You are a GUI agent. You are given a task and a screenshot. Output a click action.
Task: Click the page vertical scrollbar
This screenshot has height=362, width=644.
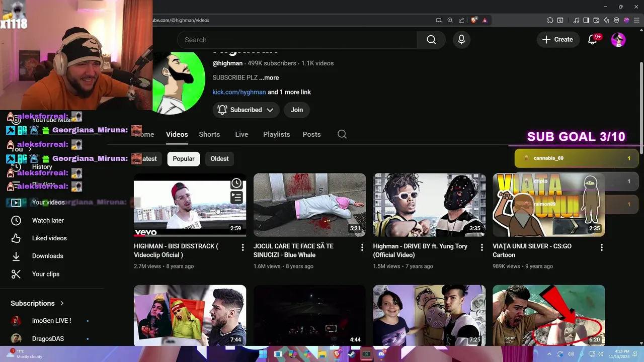[641, 108]
